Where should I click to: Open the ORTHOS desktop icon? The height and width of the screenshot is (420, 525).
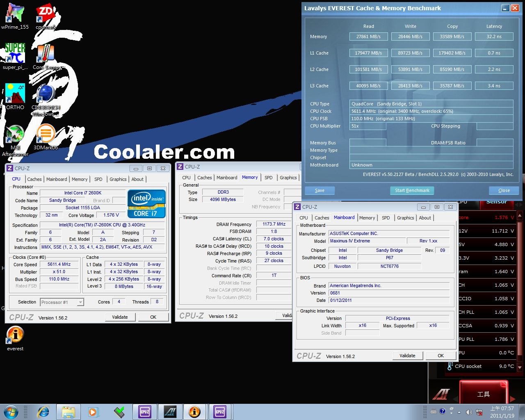[15, 96]
